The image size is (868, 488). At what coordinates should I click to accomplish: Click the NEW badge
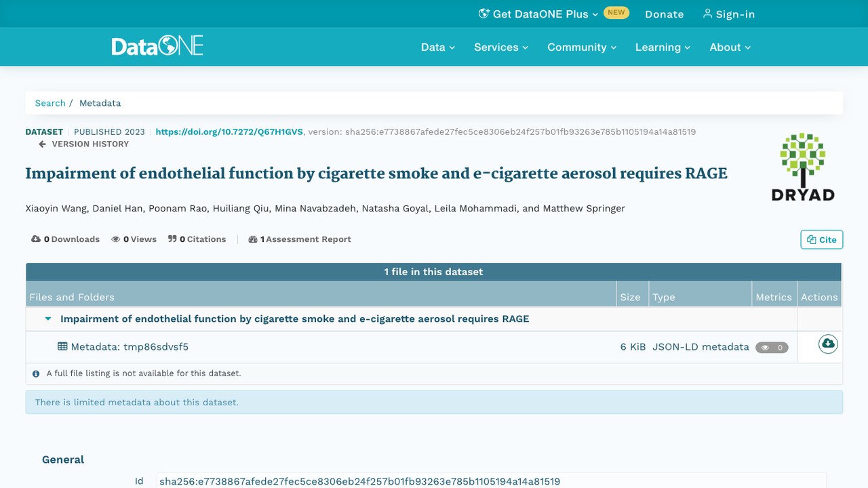616,13
